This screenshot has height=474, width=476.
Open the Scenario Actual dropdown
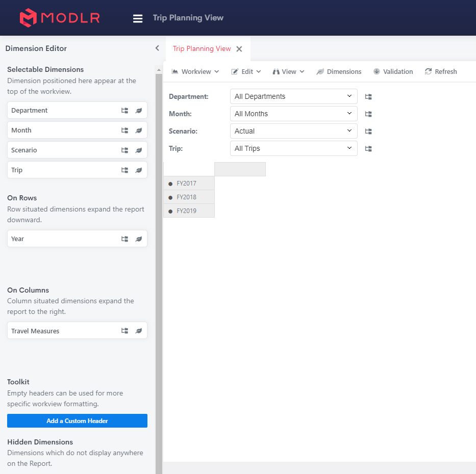pyautogui.click(x=293, y=131)
